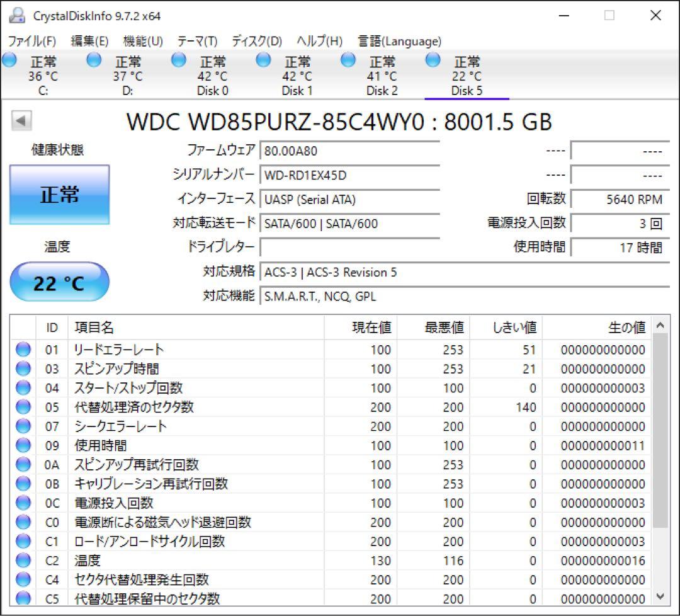Click the 22 °C temperature gauge
The height and width of the screenshot is (616, 680).
(x=59, y=282)
